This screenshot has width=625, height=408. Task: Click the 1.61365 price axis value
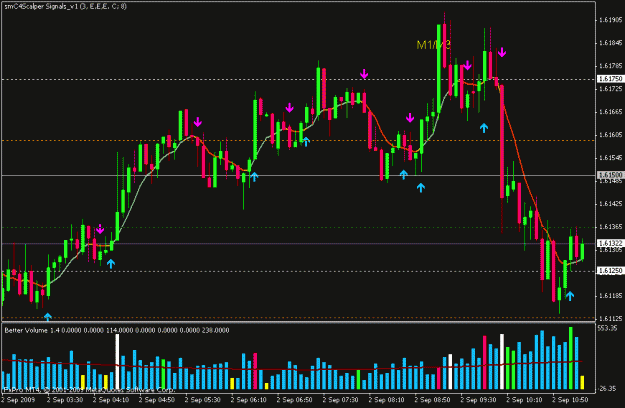611,227
